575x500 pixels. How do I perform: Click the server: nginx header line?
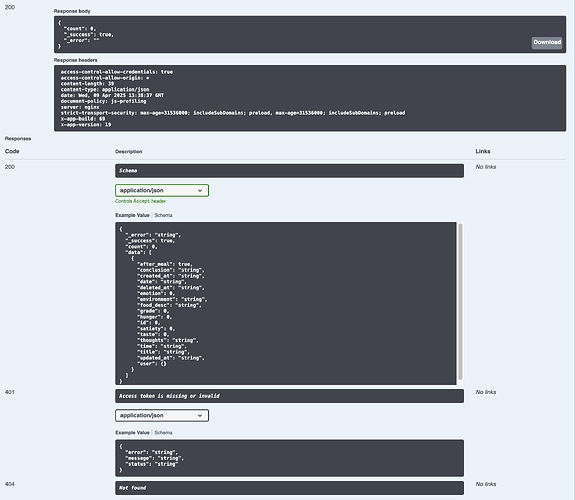pyautogui.click(x=80, y=107)
